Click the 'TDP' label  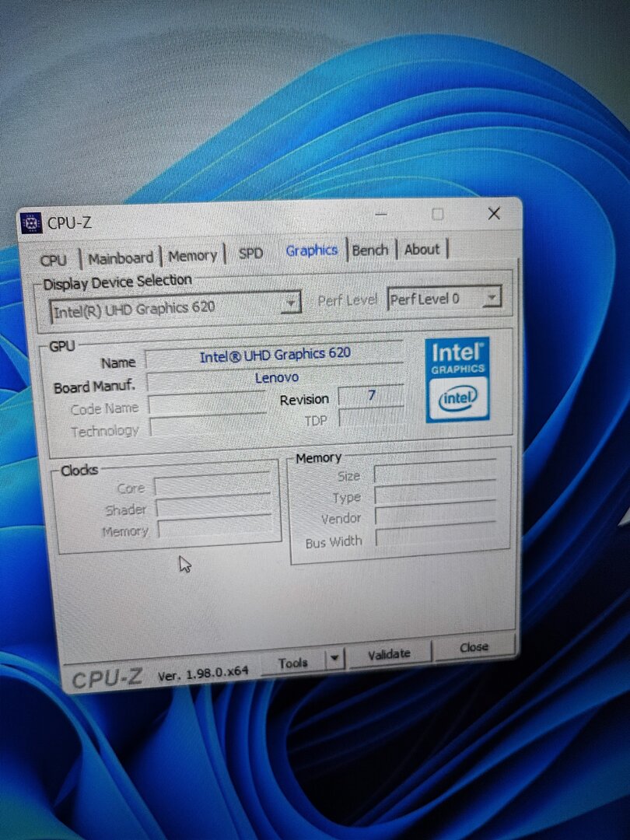pyautogui.click(x=316, y=421)
